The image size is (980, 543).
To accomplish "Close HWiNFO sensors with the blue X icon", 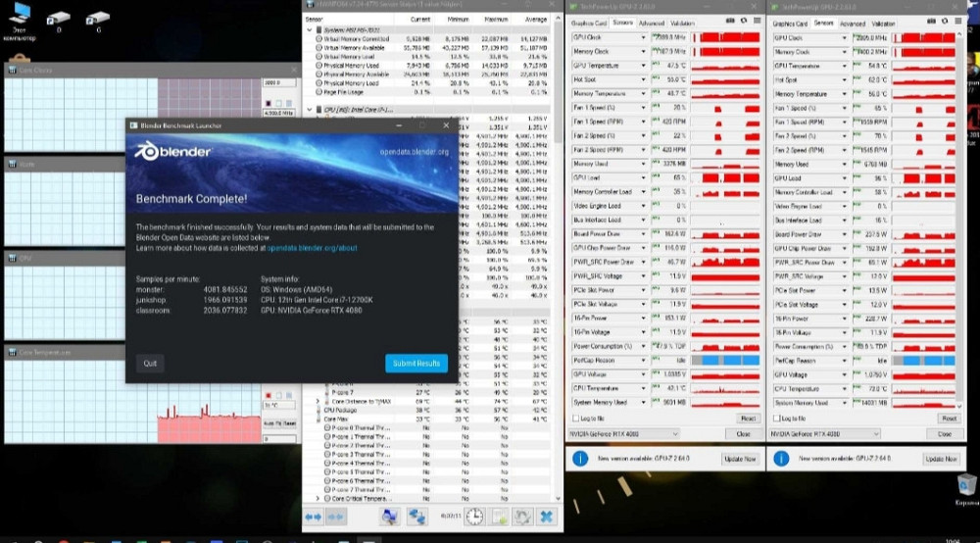I will pos(546,517).
